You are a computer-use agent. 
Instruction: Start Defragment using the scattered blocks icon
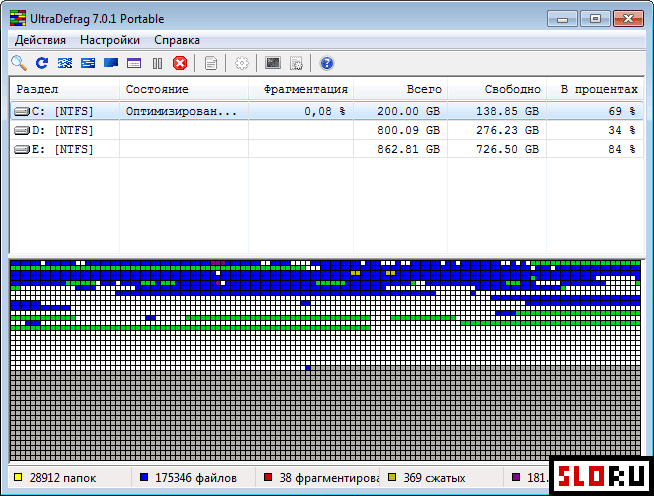point(65,63)
